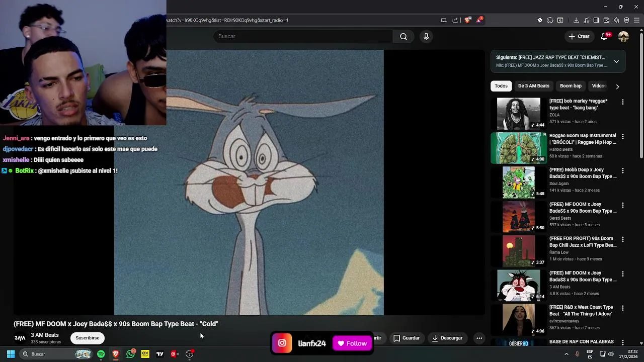
Task: Click the Windows Start button
Action: pos(11,354)
